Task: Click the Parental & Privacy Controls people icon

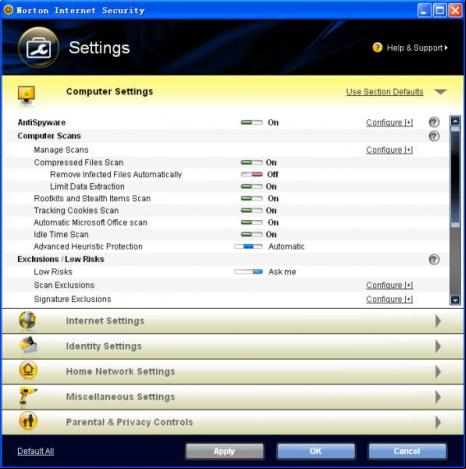Action: click(28, 421)
